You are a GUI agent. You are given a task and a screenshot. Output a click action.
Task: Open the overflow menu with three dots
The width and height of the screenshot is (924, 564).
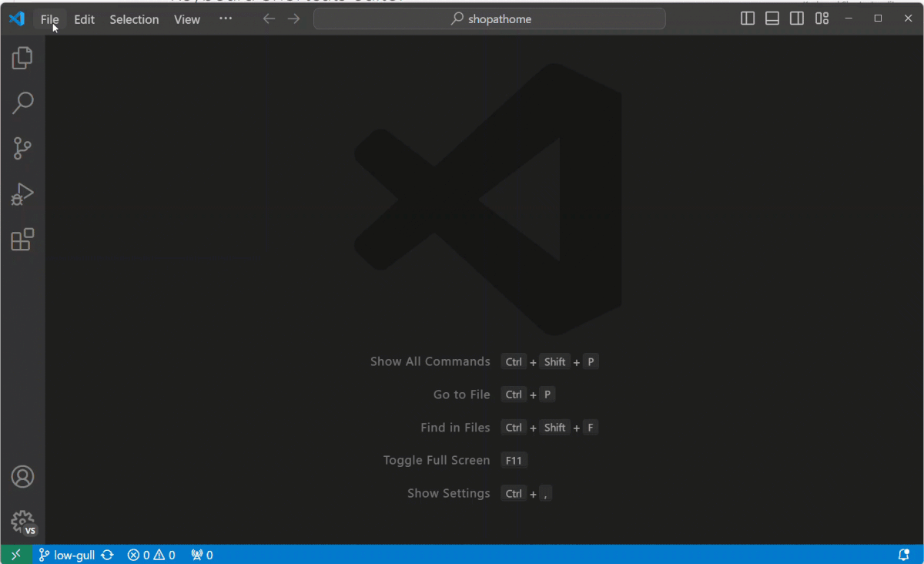point(226,18)
